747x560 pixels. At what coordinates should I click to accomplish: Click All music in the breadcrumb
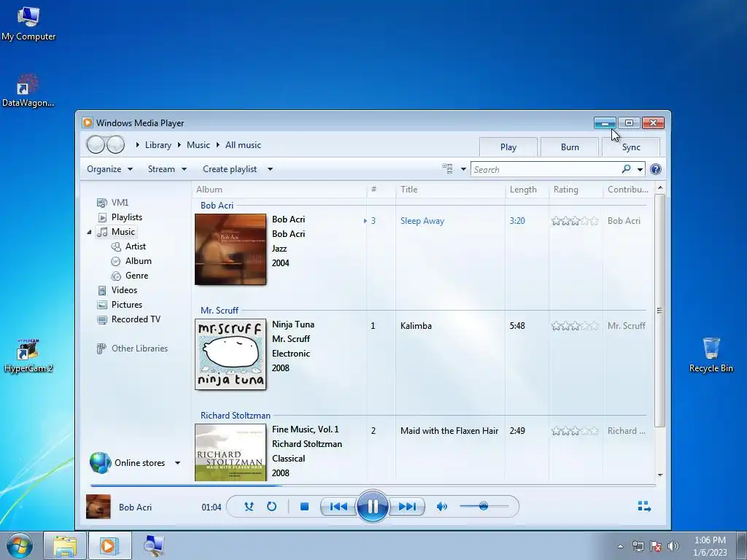(x=243, y=145)
